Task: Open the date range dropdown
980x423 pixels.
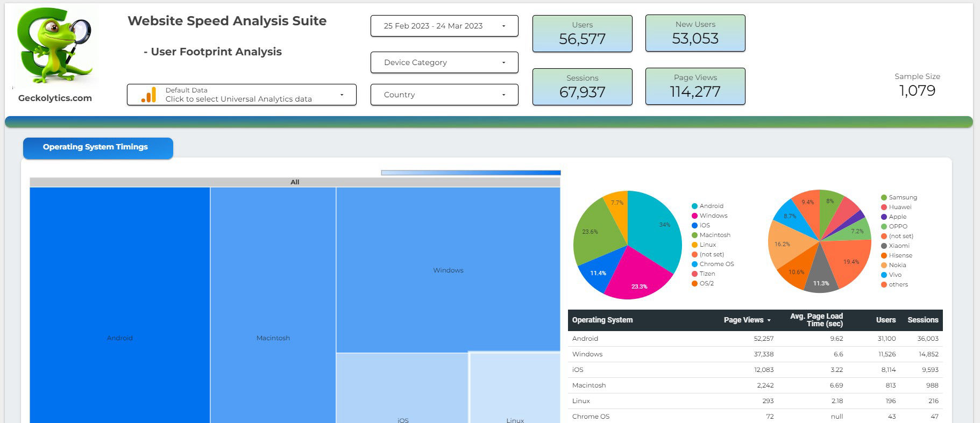Action: click(444, 26)
